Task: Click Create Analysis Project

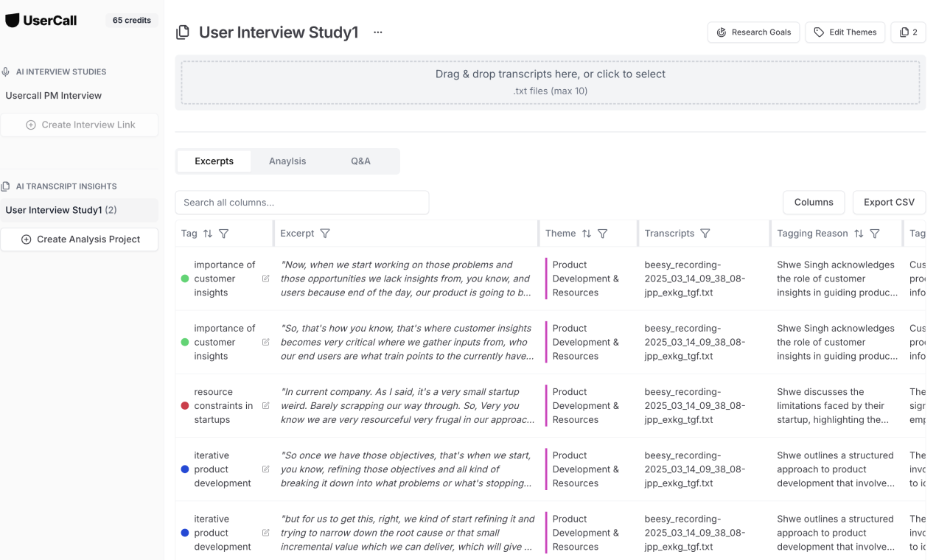Action: pyautogui.click(x=80, y=239)
